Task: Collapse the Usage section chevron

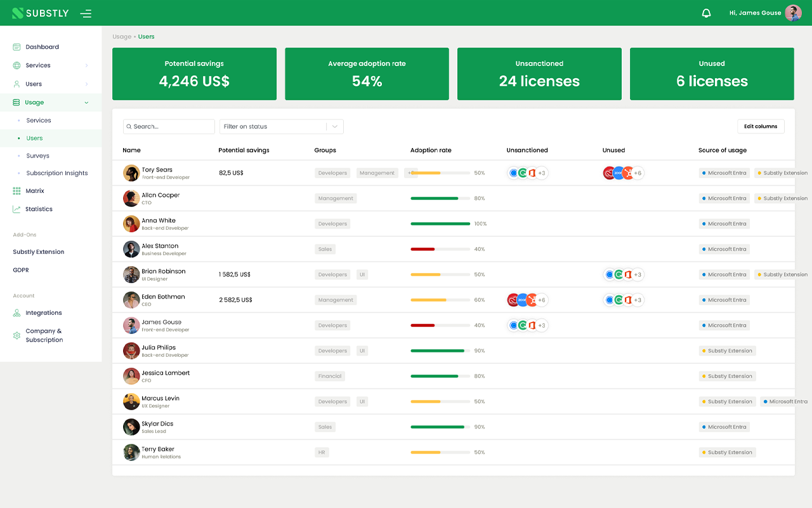Action: 86,102
